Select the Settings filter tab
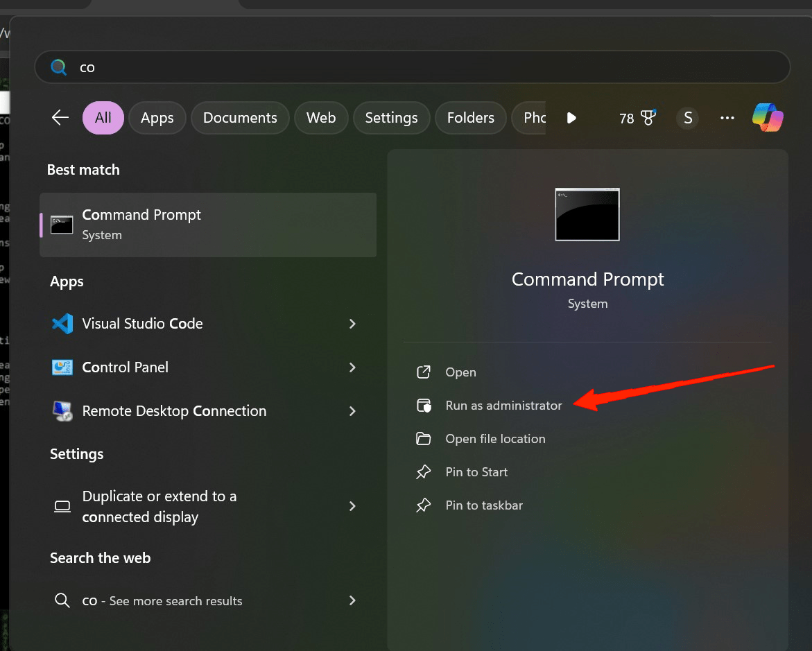Screen dimensions: 812x651 pos(392,118)
